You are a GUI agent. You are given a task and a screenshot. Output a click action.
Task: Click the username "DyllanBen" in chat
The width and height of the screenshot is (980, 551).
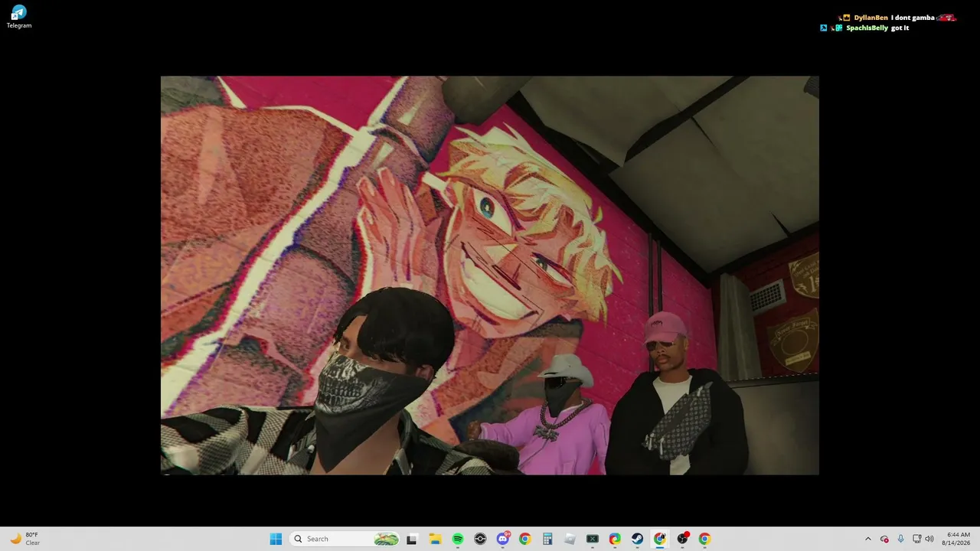click(871, 18)
